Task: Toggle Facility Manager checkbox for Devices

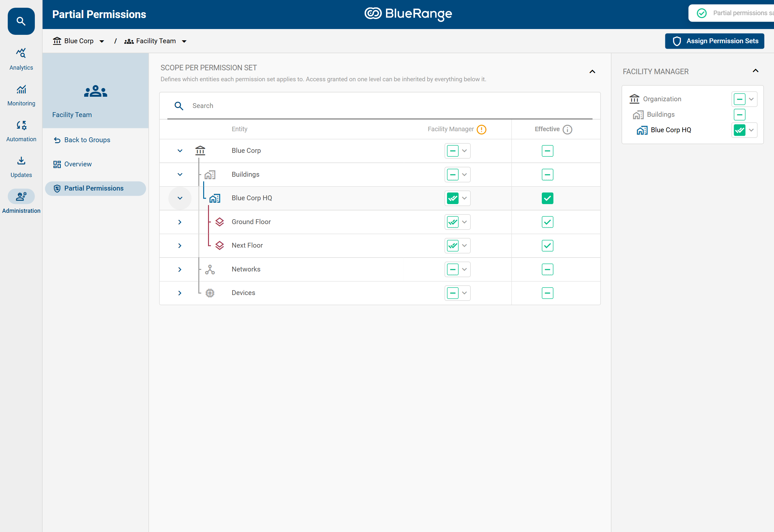Action: pos(452,293)
